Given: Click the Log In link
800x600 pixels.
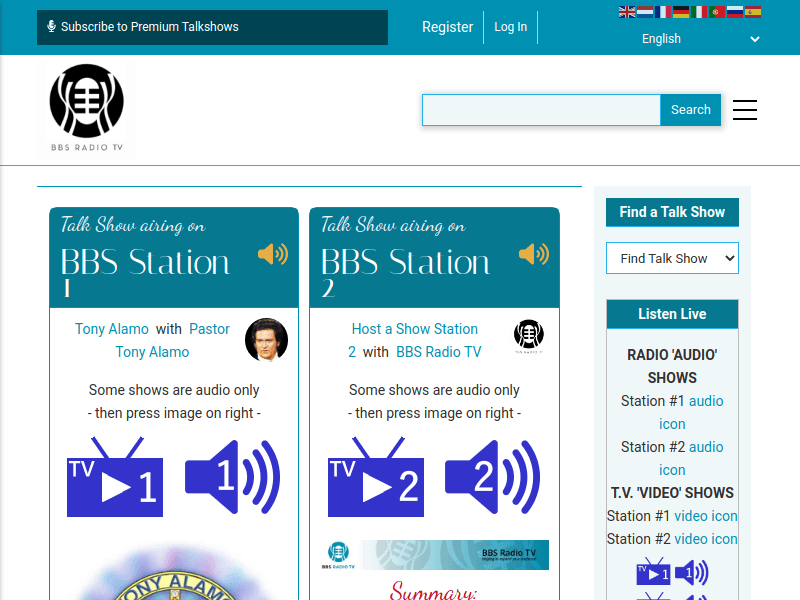Looking at the screenshot, I should (x=510, y=27).
